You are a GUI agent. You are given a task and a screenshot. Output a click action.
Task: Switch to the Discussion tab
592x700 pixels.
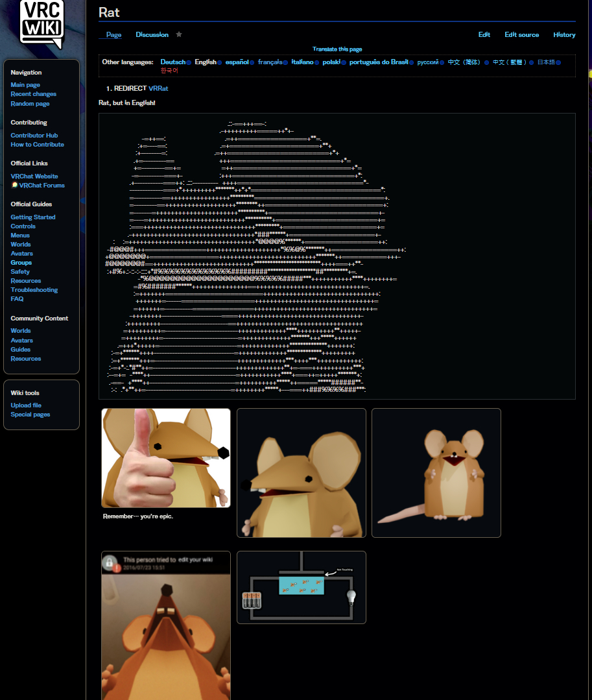tap(152, 34)
